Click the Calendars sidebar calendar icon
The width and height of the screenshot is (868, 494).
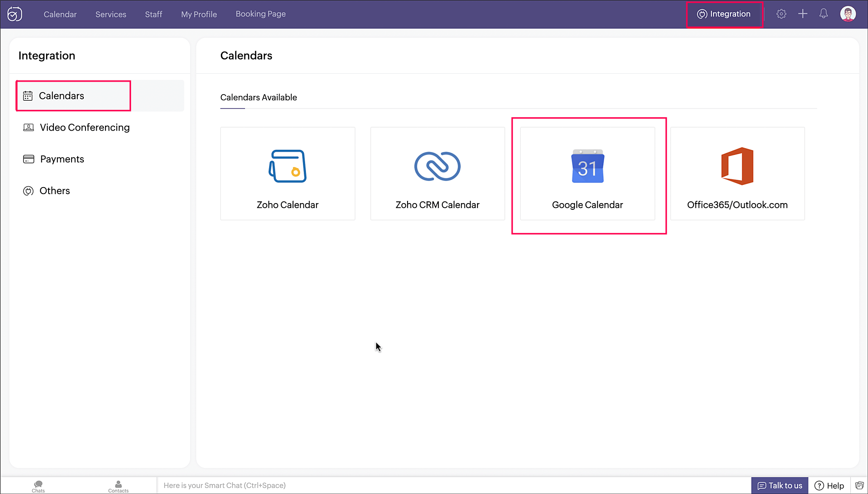(28, 96)
